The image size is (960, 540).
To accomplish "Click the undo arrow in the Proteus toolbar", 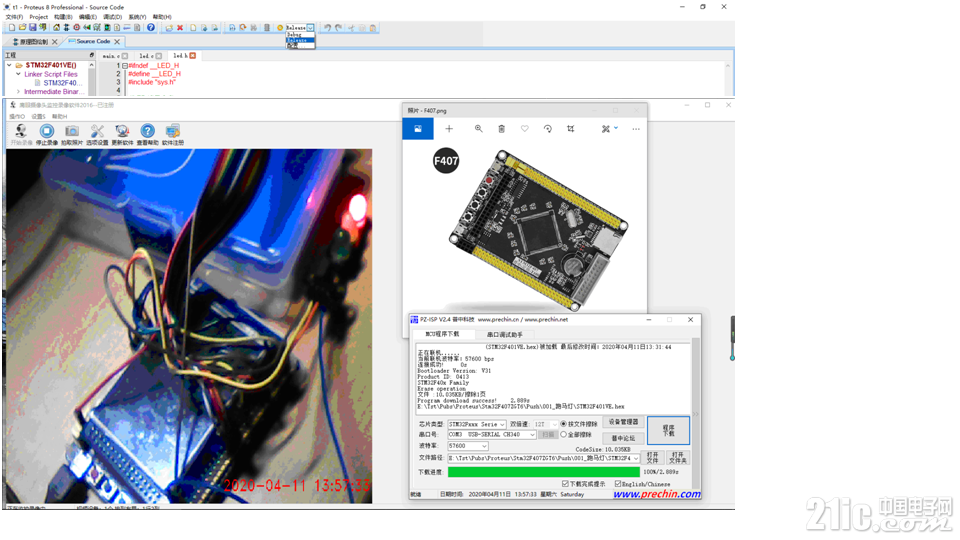I will tap(327, 28).
